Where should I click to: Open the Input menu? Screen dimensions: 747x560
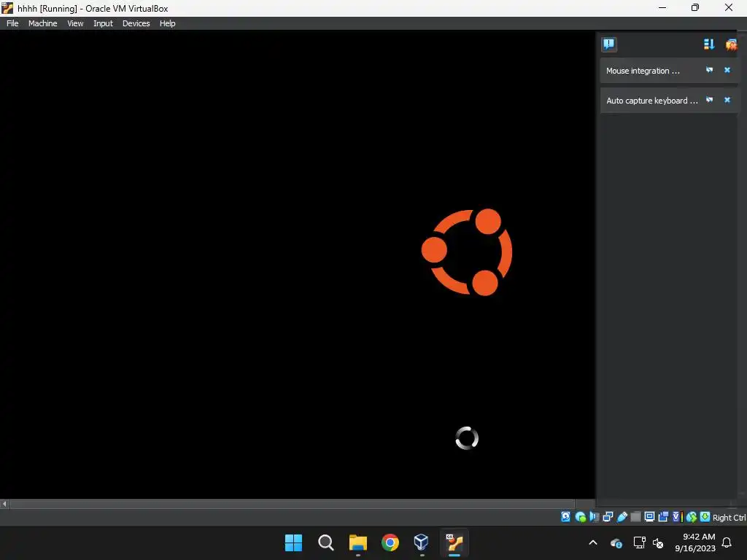103,23
